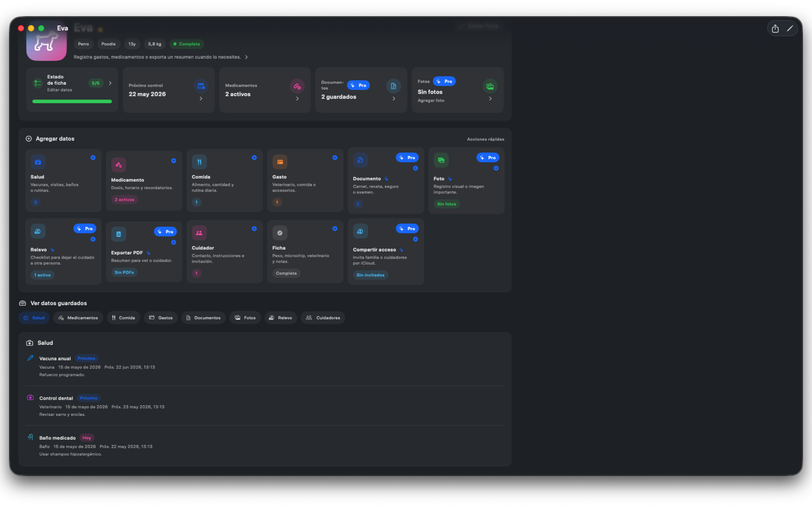Click Acciones rápidas label
The width and height of the screenshot is (812, 508).
point(486,139)
